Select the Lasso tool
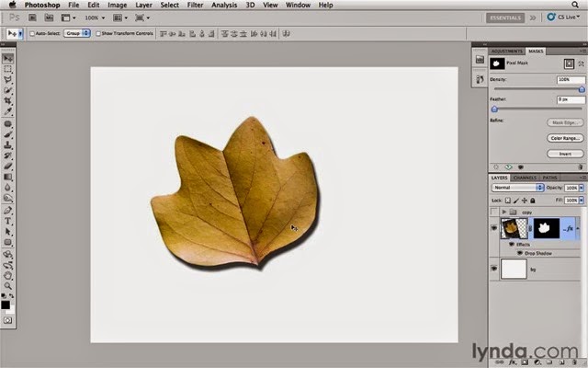588x368 pixels. 7,80
